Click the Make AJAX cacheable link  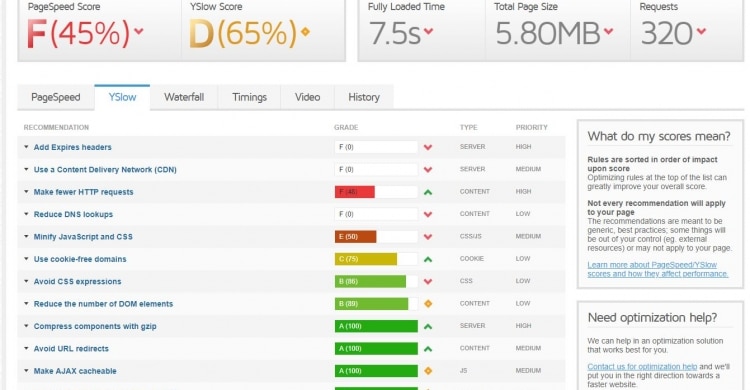75,371
